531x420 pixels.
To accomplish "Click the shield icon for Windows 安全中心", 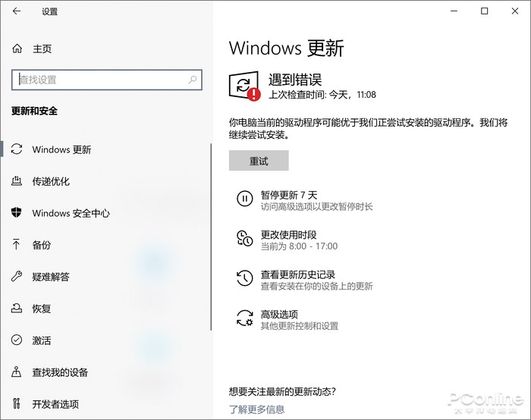I will pyautogui.click(x=16, y=212).
